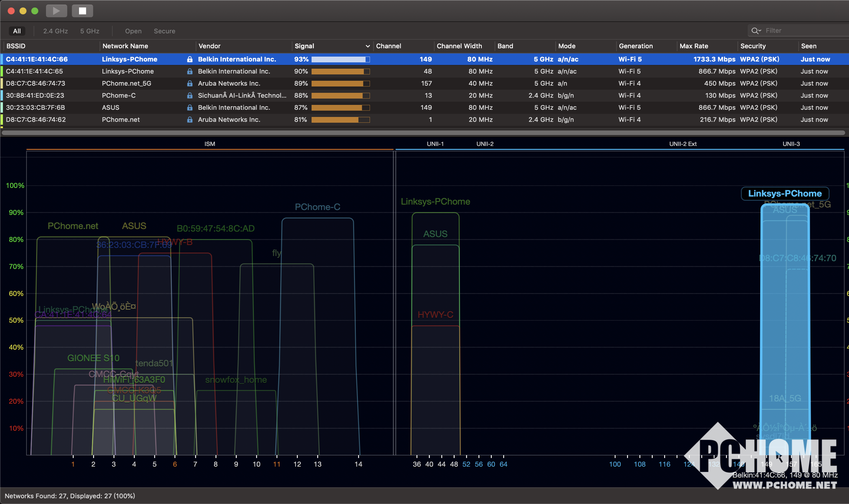
Task: Sort by Network Name column header
Action: point(148,46)
